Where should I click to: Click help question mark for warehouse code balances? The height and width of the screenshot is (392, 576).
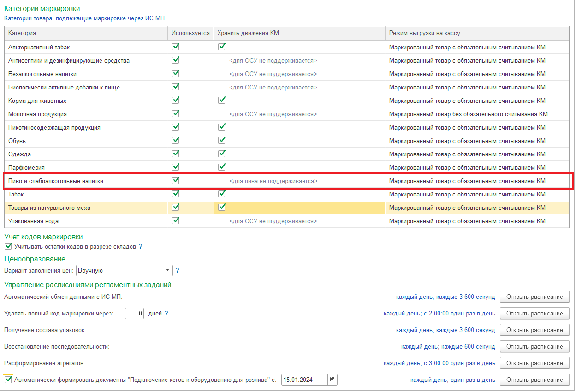tap(141, 247)
